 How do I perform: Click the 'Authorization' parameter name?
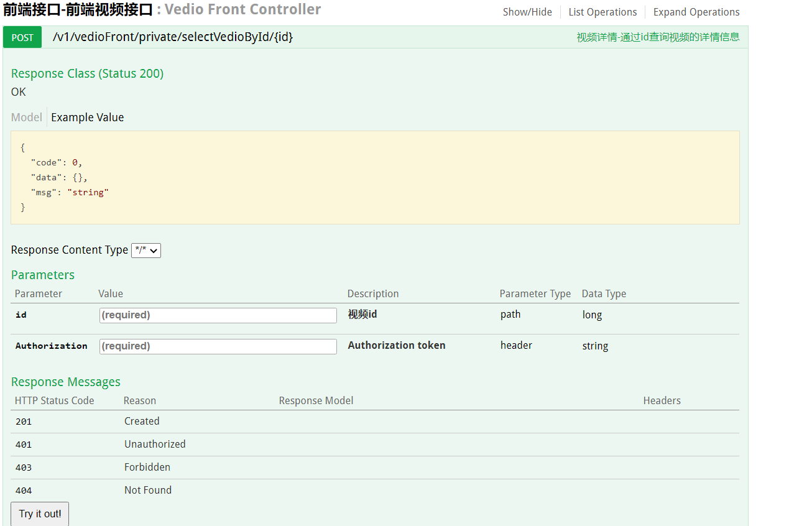coord(52,346)
